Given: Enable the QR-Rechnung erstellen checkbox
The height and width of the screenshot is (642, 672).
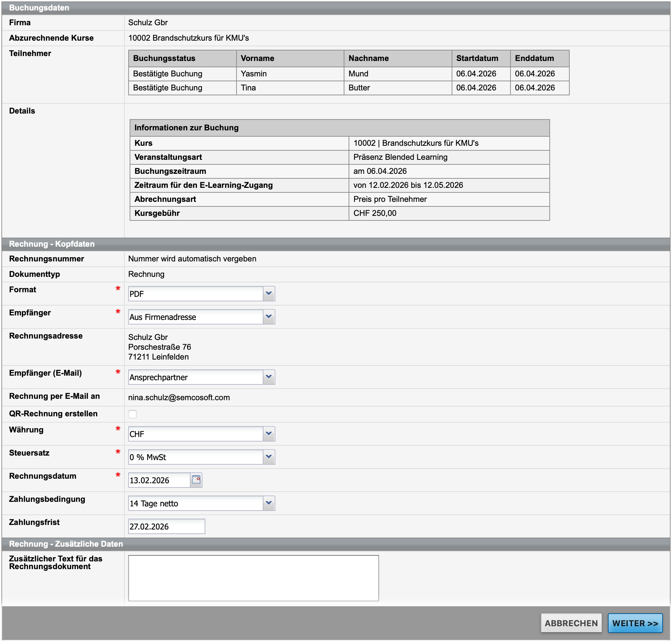Looking at the screenshot, I should 132,414.
